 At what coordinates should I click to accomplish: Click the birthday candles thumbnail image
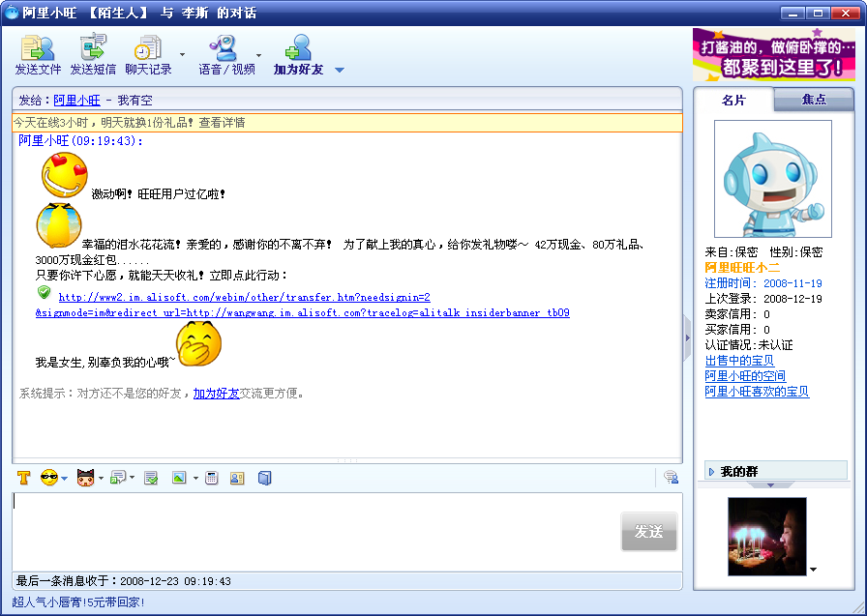point(766,537)
